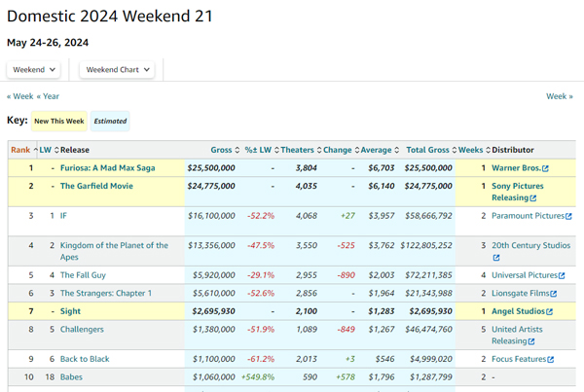This screenshot has height=392, width=584.
Task: Open 20th Century Studios distributor link
Action: [x=530, y=245]
